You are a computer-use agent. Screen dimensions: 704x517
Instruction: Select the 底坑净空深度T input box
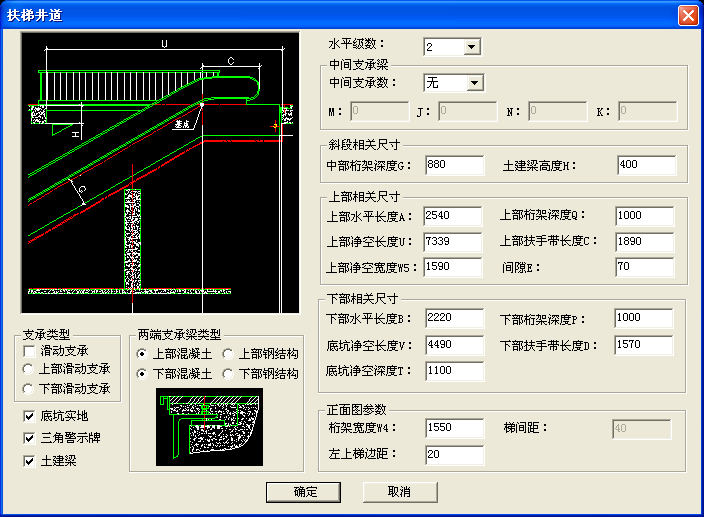tap(454, 371)
